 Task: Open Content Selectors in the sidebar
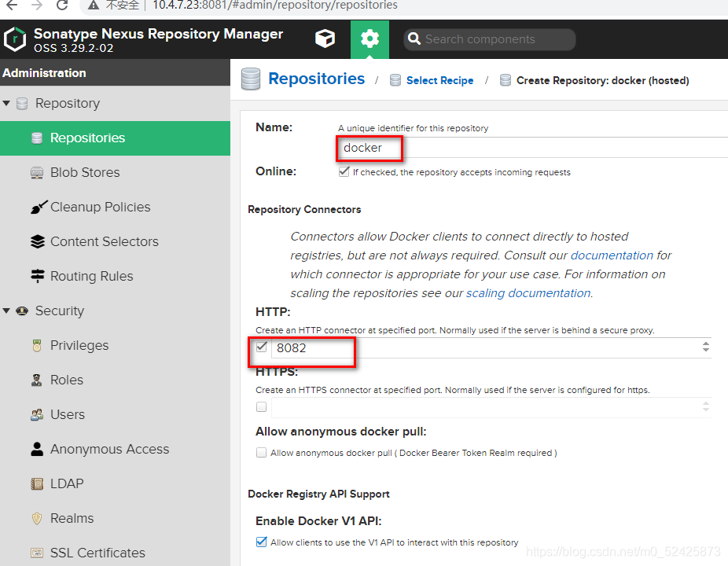(115, 241)
